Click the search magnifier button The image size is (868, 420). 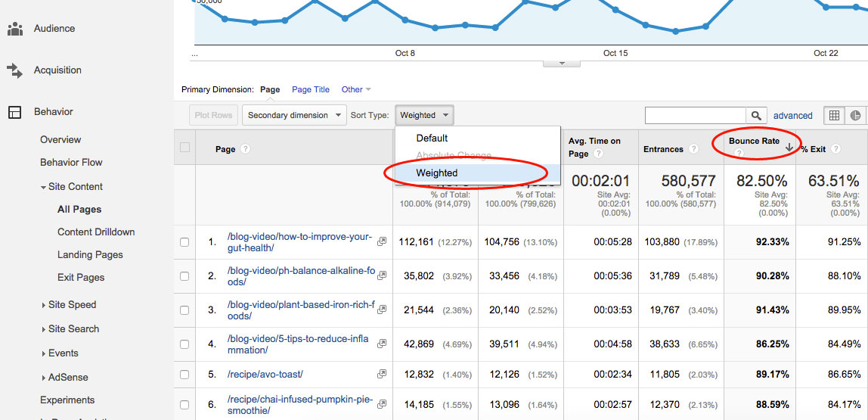coord(755,116)
